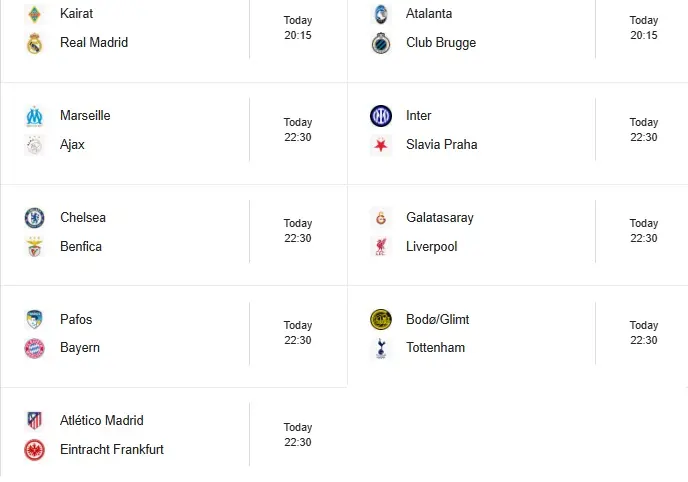Screen dimensions: 688x482
Task: Click the Kairat match time Today 20:15
Action: click(x=298, y=28)
